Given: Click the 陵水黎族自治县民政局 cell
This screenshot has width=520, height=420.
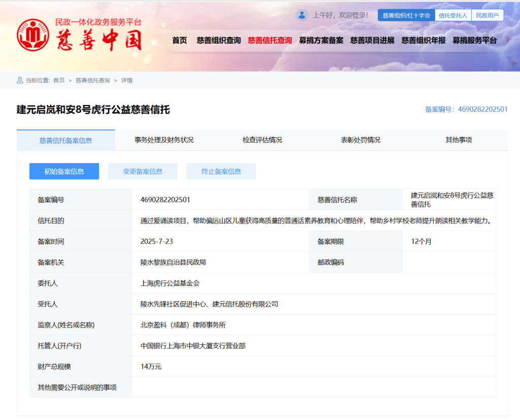Looking at the screenshot, I should 173,263.
